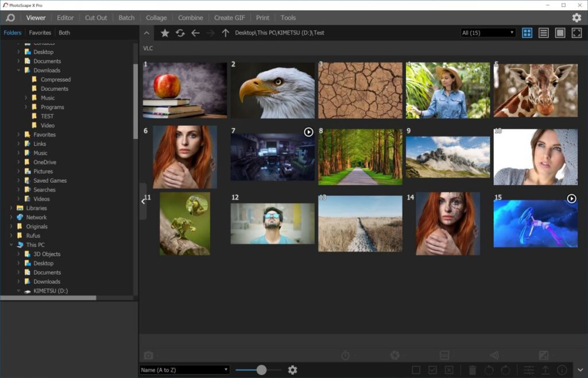Switch to the Collage tab
588x378 pixels.
156,18
